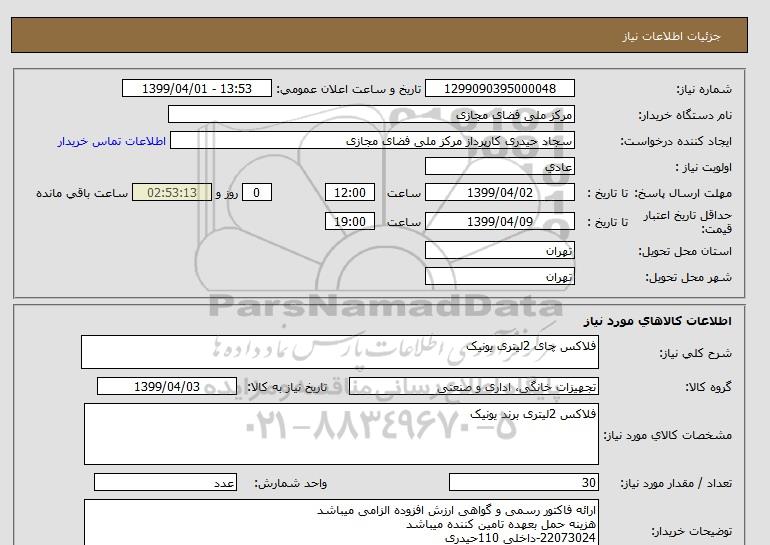The height and width of the screenshot is (545, 770).
Task: Click the delivery province field تهران
Action: pyautogui.click(x=499, y=250)
